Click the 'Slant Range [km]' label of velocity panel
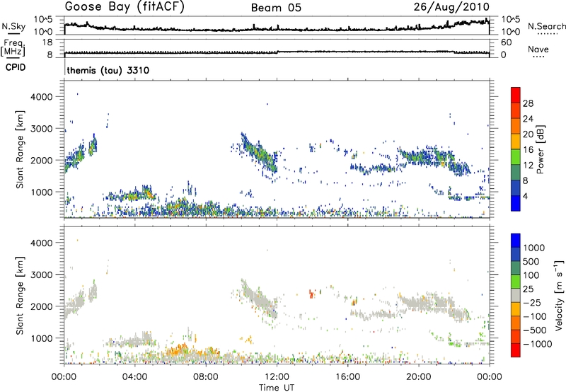The image size is (566, 392). pos(20,296)
